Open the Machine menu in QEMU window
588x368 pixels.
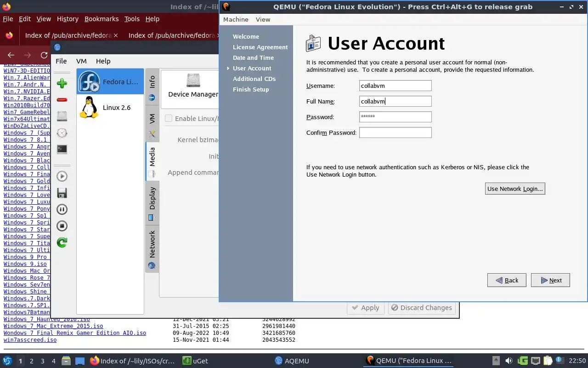(236, 19)
